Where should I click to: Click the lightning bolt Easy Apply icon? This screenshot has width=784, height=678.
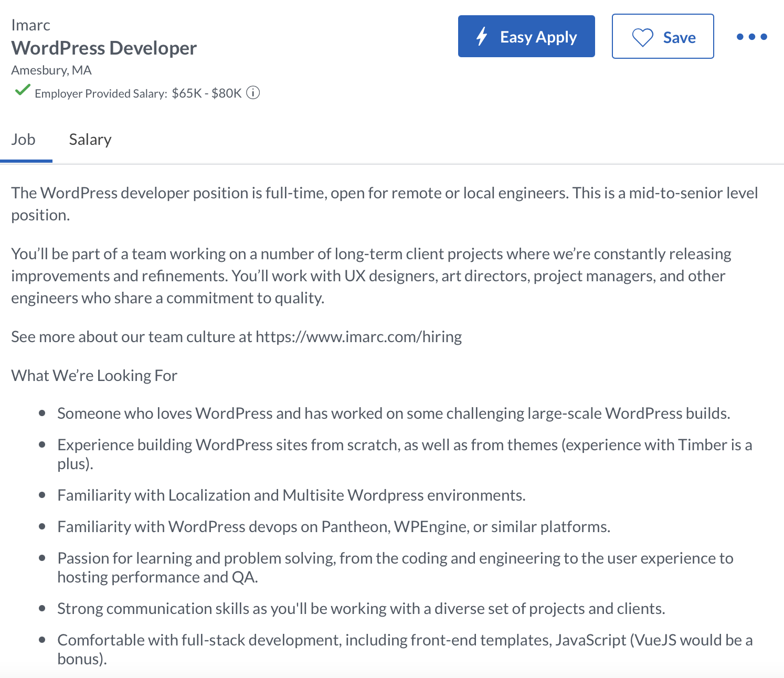pos(482,37)
